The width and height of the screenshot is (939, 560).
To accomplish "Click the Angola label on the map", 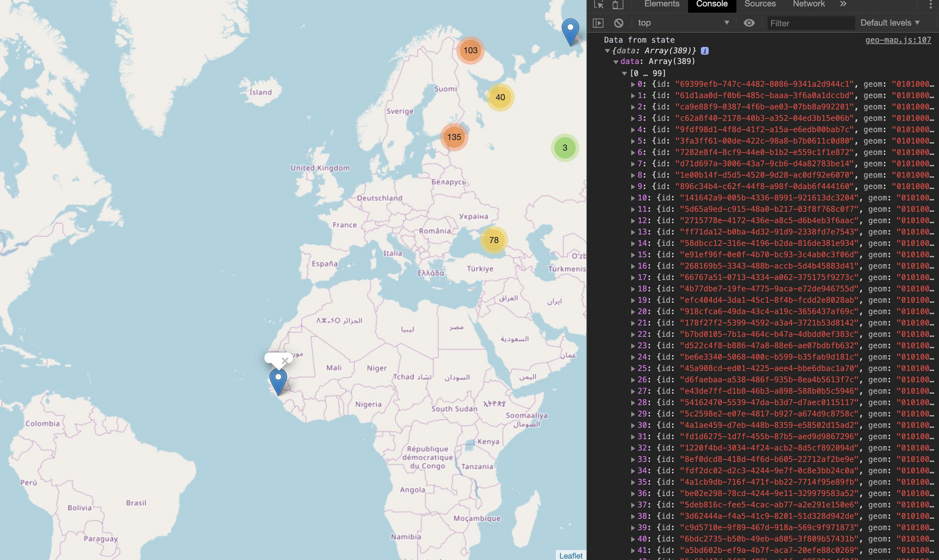I will coord(412,490).
